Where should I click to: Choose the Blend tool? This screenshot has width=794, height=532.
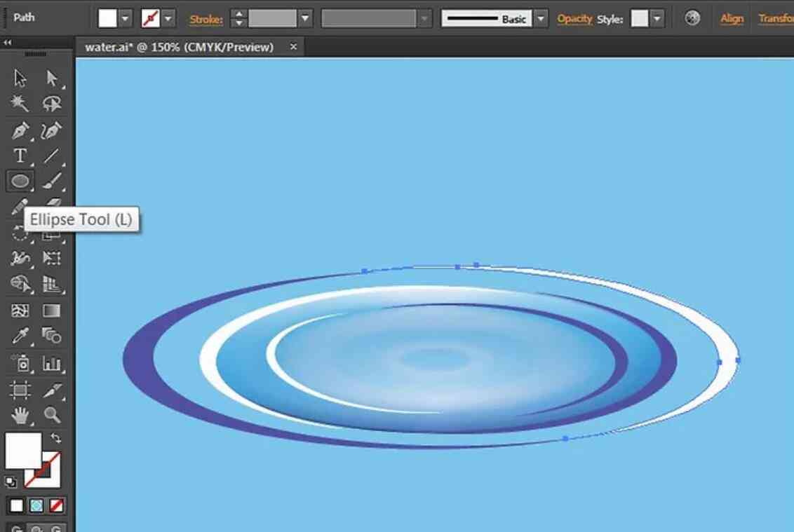click(52, 336)
